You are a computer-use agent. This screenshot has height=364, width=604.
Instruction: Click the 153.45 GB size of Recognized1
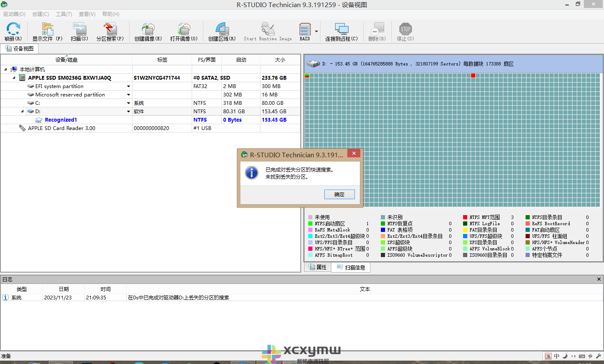coord(274,120)
